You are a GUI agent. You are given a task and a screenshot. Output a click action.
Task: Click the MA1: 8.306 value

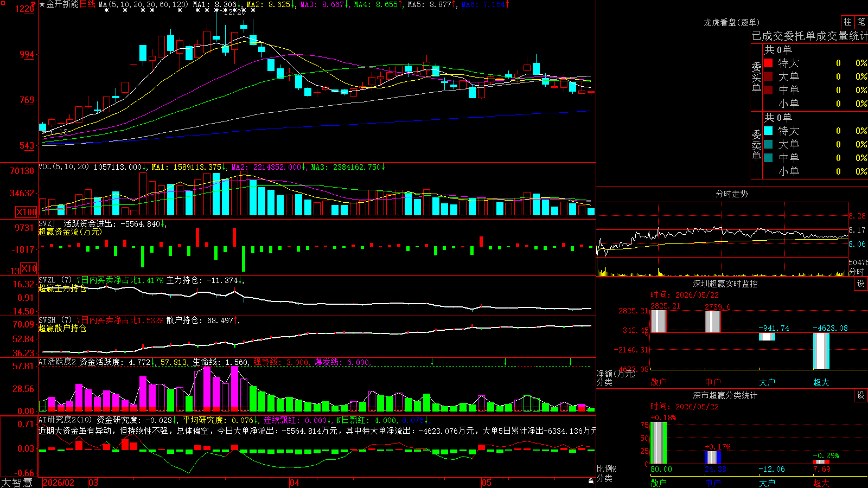coord(217,4)
